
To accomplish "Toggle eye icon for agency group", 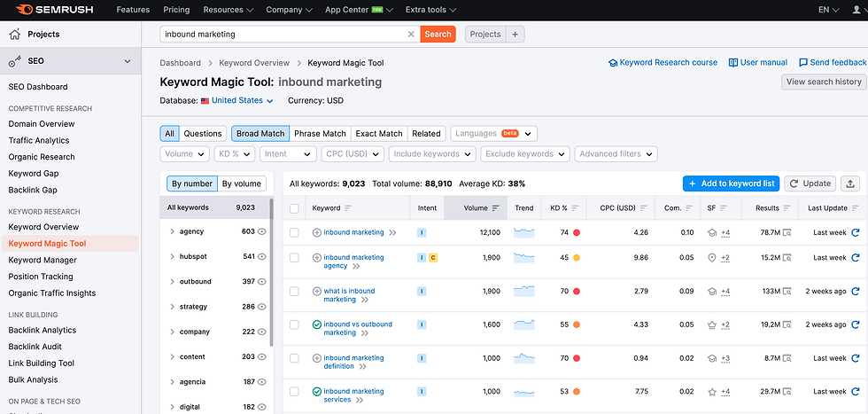I will [x=262, y=231].
